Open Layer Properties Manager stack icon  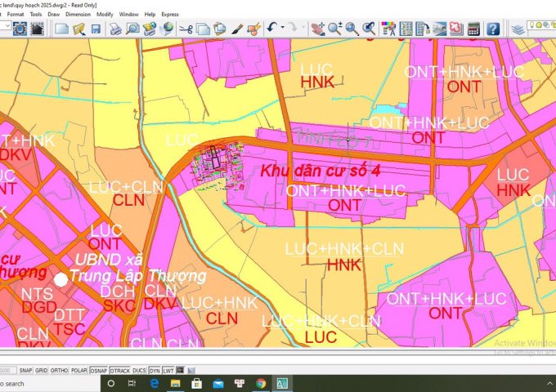[518, 29]
